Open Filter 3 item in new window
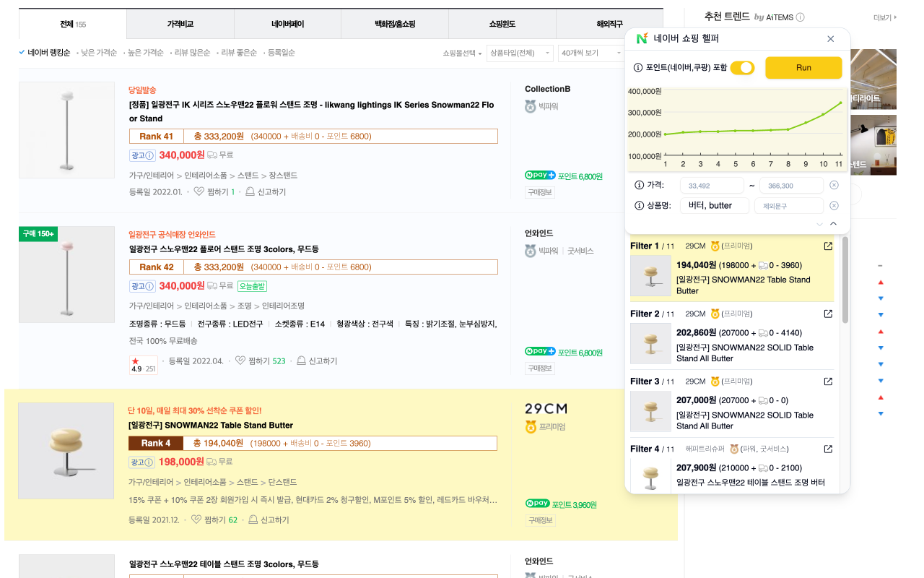The width and height of the screenshot is (924, 578). [828, 381]
